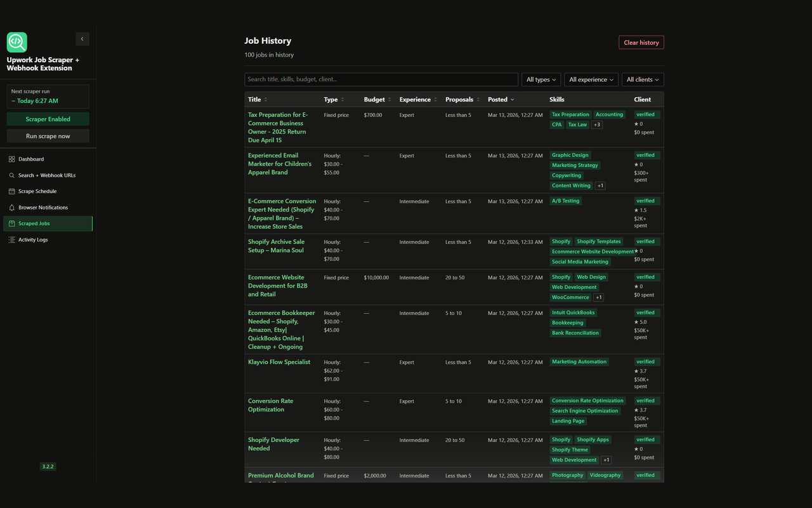Click the Scraped Jobs sidebar icon
The height and width of the screenshot is (508, 812).
[x=12, y=224]
